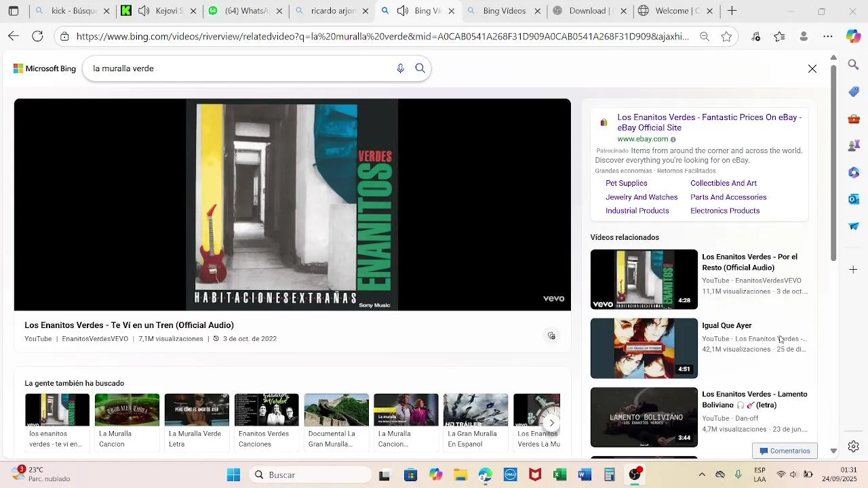The height and width of the screenshot is (488, 868).
Task: Open the 'Electronics Products' link
Action: 725,211
